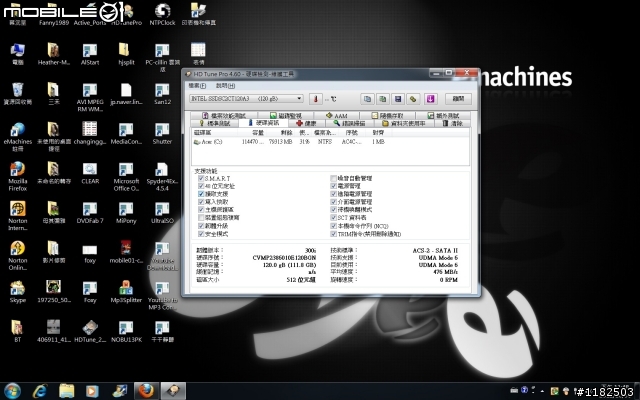
Task: Open the INTEL SSDSC2CT120A3 drive dropdown
Action: [246, 99]
